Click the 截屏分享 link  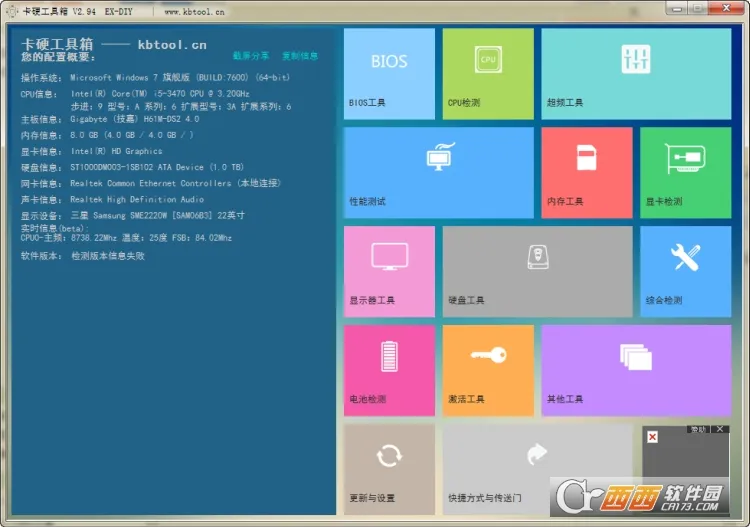[x=251, y=56]
